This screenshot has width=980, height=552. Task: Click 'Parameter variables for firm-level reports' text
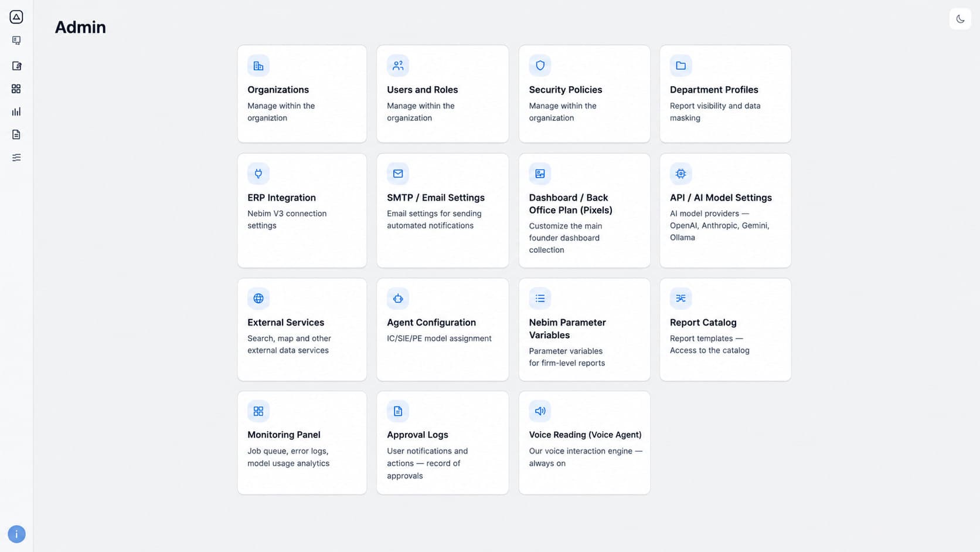567,357
